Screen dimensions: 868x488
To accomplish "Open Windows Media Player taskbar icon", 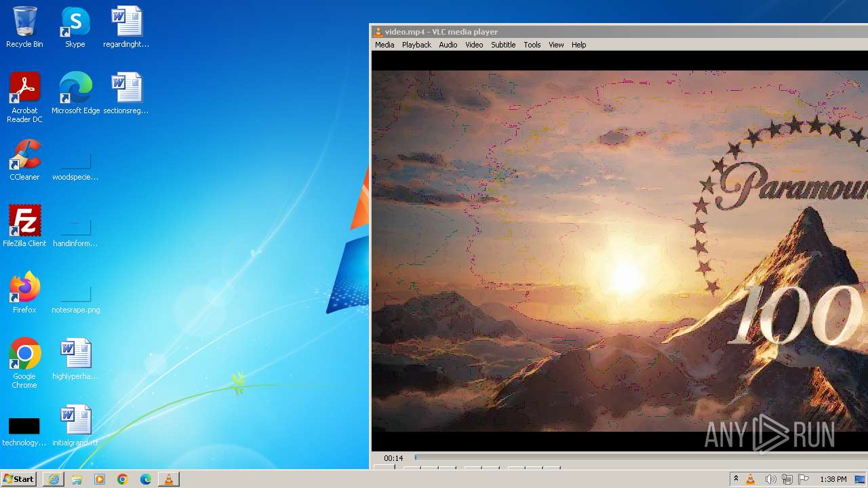I will click(x=100, y=479).
